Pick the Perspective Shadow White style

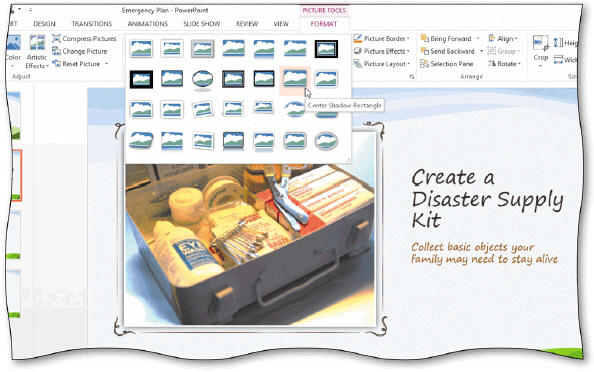pyautogui.click(x=233, y=109)
